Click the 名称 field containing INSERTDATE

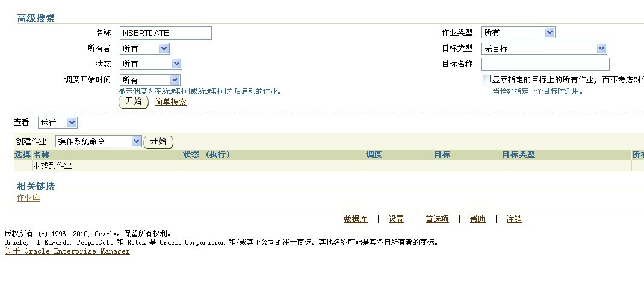pyautogui.click(x=166, y=33)
